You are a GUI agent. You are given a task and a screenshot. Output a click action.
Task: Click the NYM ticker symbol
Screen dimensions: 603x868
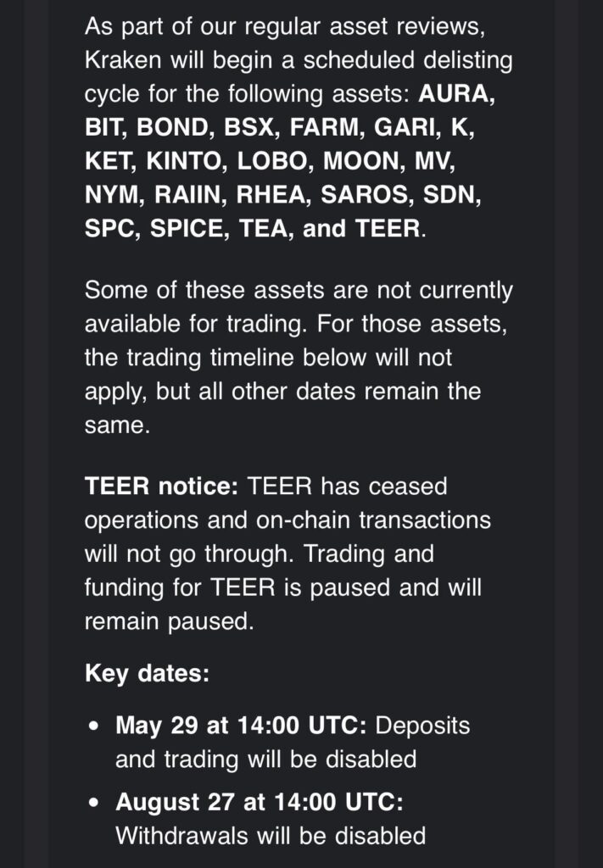click(111, 195)
